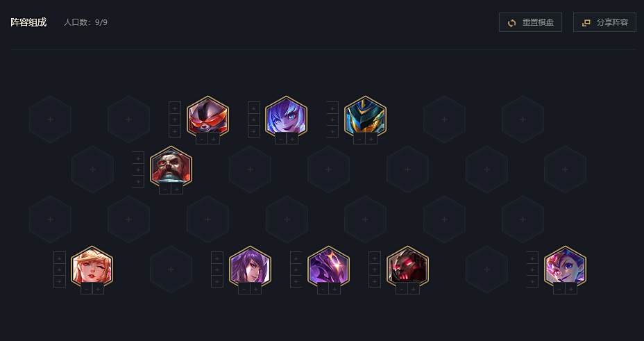
Task: Decrease star level of the winking blonde champion
Action: (86, 289)
